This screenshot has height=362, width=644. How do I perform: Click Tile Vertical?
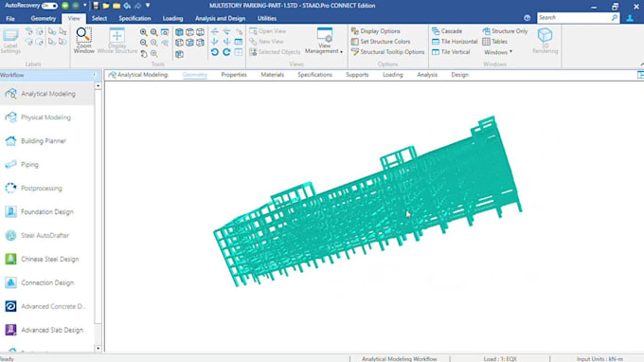(x=451, y=52)
